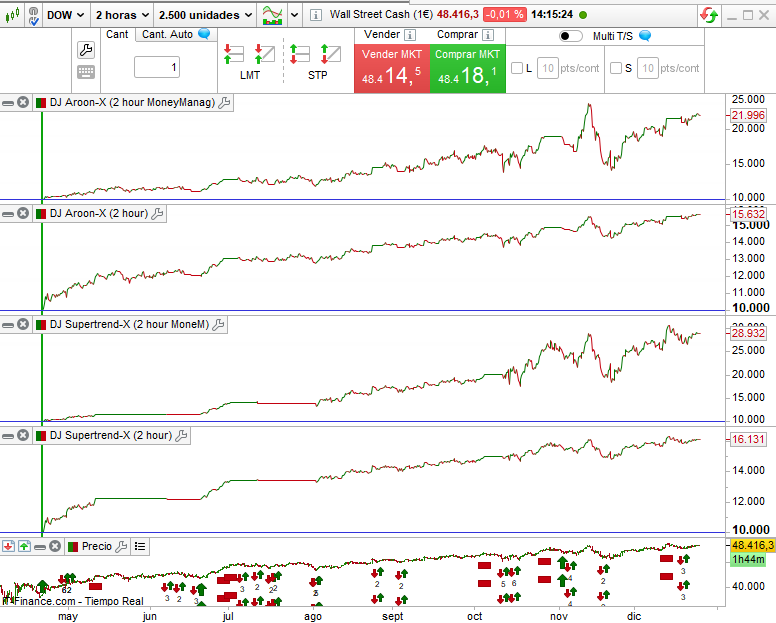This screenshot has height=623, width=776.
Task: Open the 2.500 unidades dropdown
Action: (204, 15)
